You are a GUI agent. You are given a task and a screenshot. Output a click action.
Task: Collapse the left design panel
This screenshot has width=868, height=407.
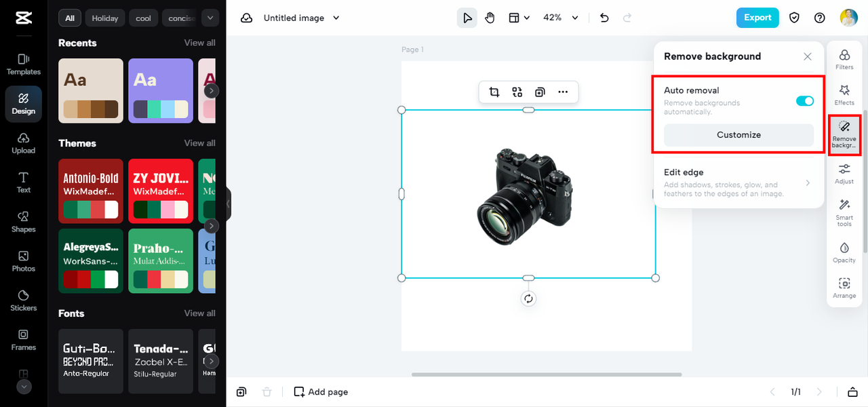[x=229, y=203]
